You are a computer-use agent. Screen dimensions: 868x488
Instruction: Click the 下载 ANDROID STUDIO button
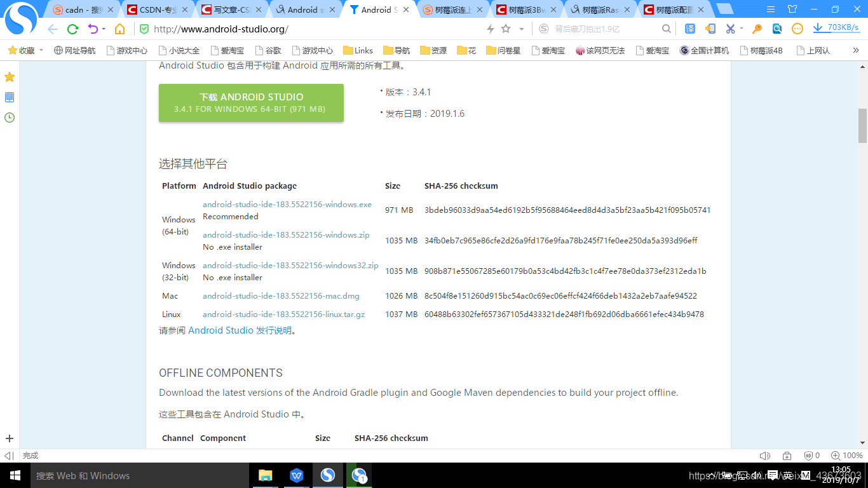251,102
